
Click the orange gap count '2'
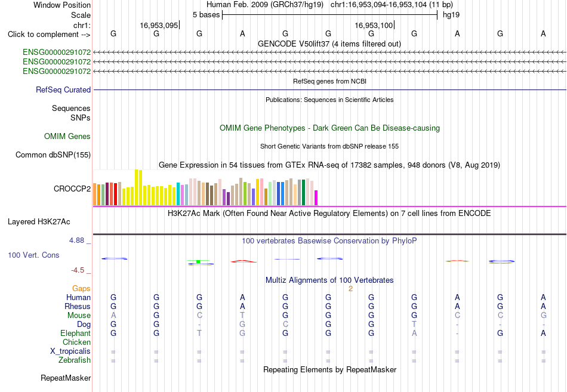[x=350, y=289]
